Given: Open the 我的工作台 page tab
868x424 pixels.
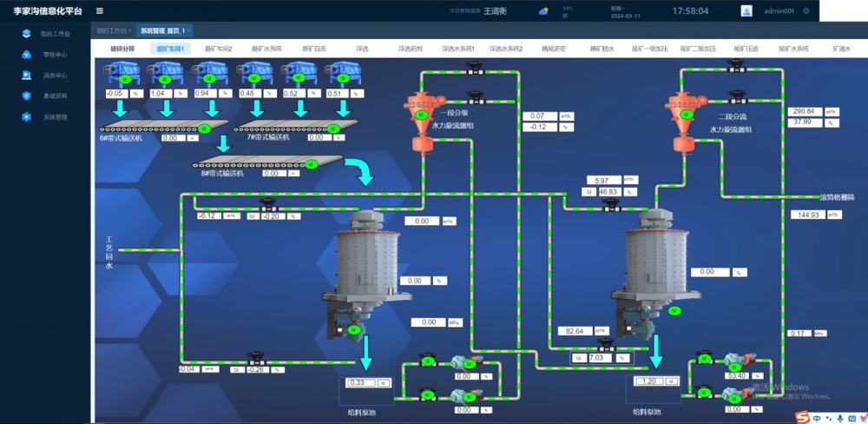Looking at the screenshot, I should pyautogui.click(x=113, y=30).
